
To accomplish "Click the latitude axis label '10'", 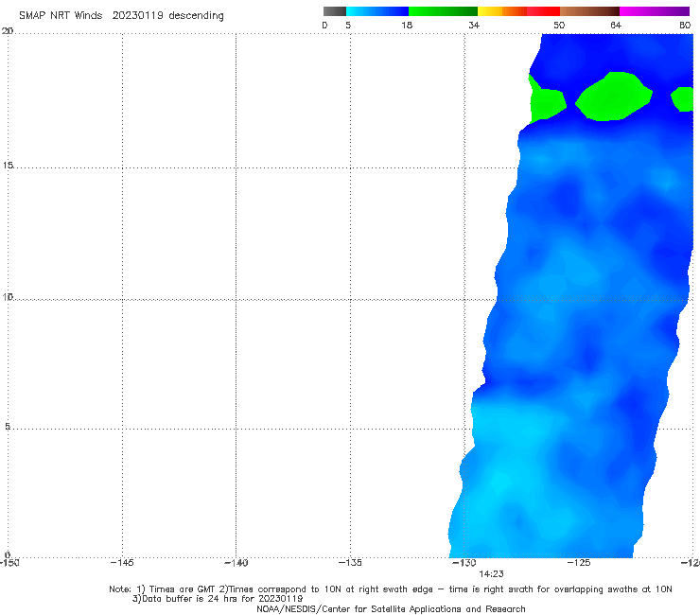I will pos(8,296).
